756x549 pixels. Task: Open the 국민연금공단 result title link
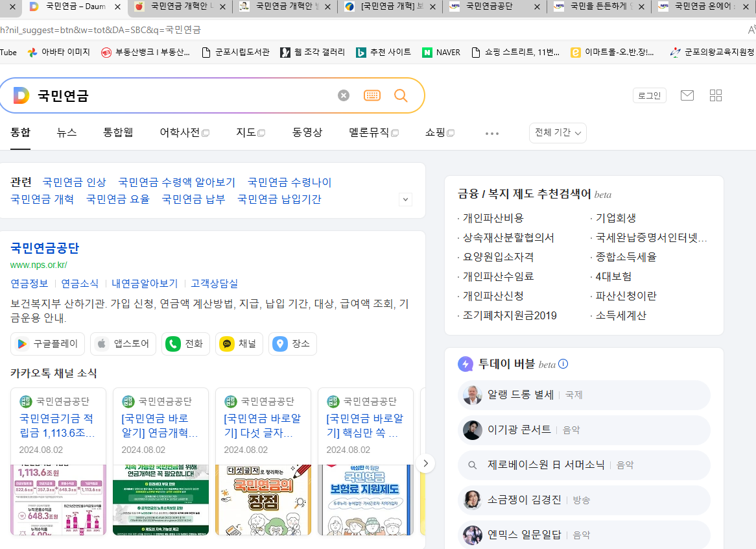45,248
